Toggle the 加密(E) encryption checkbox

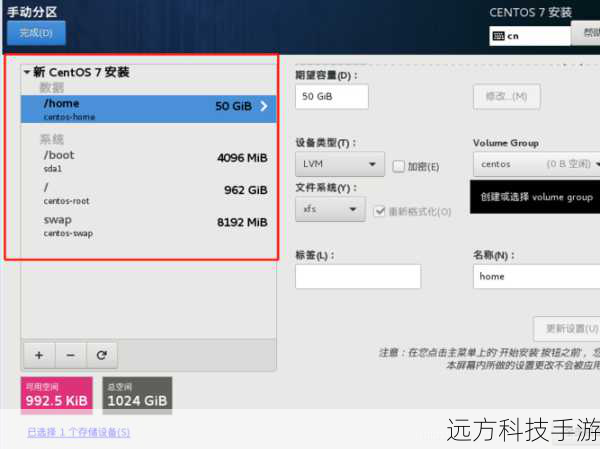pyautogui.click(x=398, y=167)
